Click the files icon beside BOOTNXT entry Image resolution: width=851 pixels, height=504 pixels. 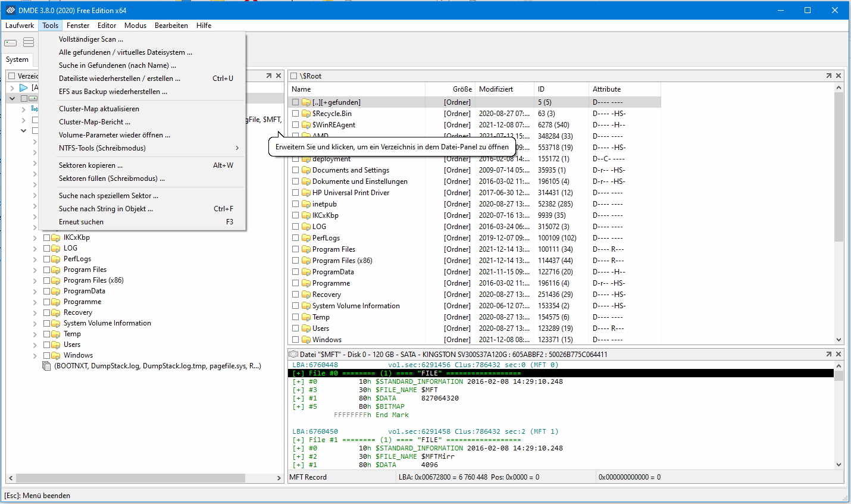pyautogui.click(x=47, y=366)
